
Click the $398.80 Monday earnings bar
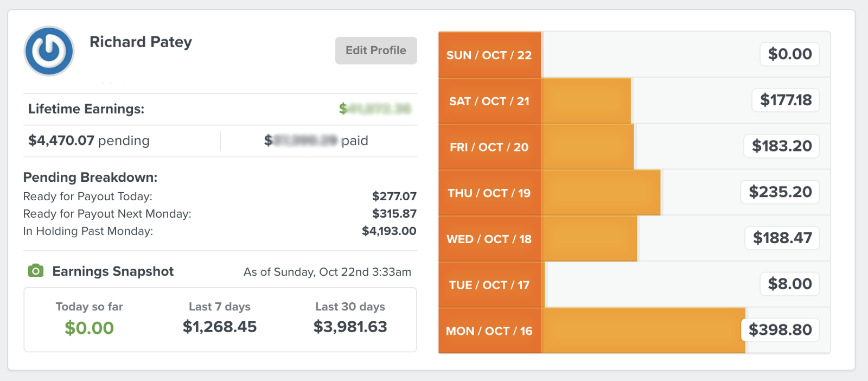coord(643,331)
